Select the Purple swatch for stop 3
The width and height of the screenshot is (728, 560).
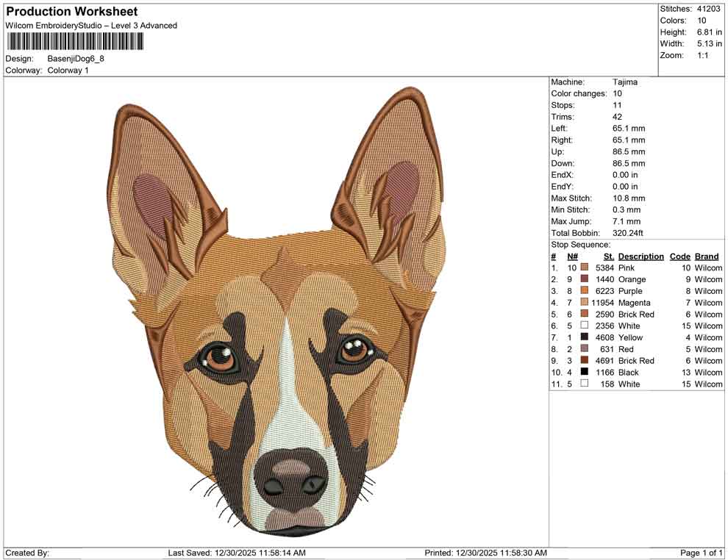(x=584, y=291)
